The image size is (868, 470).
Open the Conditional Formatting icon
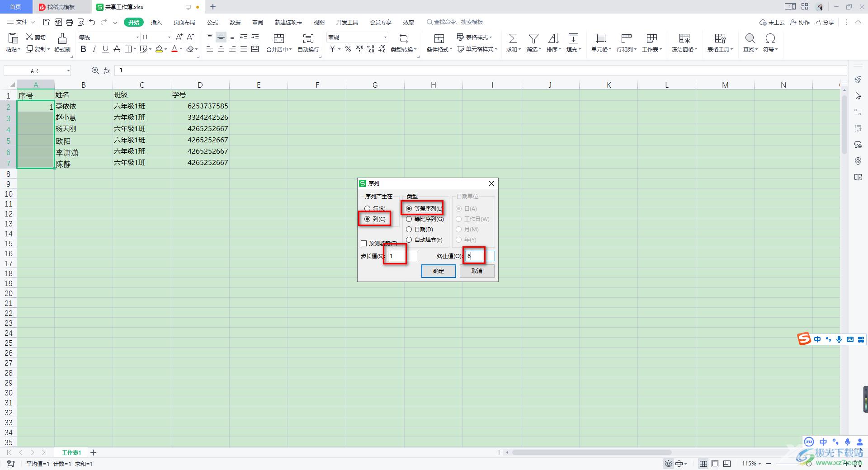point(439,38)
